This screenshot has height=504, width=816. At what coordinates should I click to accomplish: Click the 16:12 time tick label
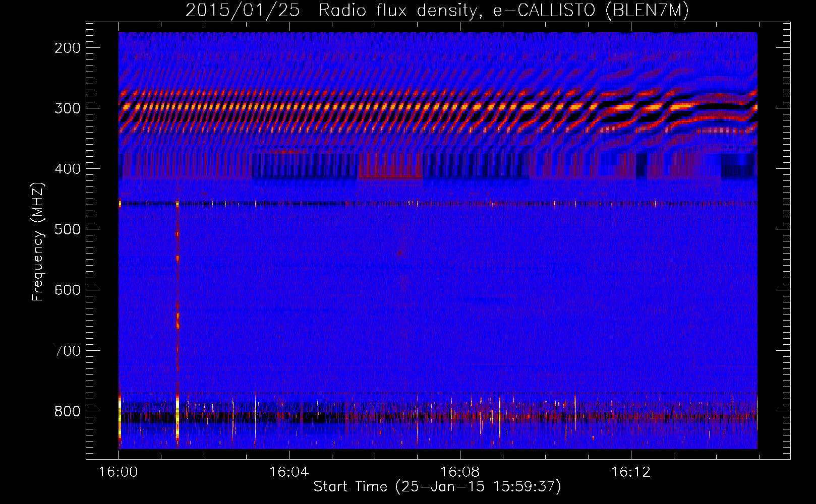[631, 472]
